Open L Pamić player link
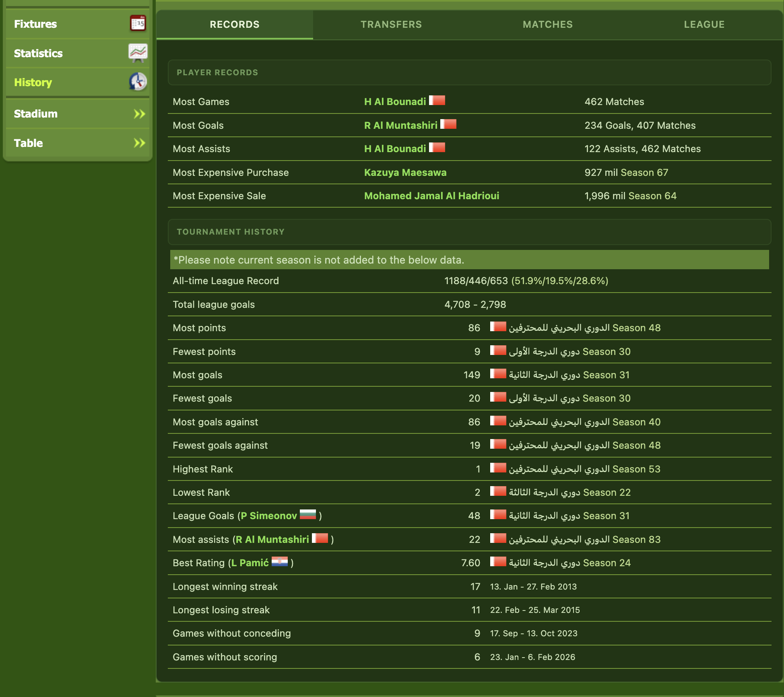784x697 pixels. 250,563
